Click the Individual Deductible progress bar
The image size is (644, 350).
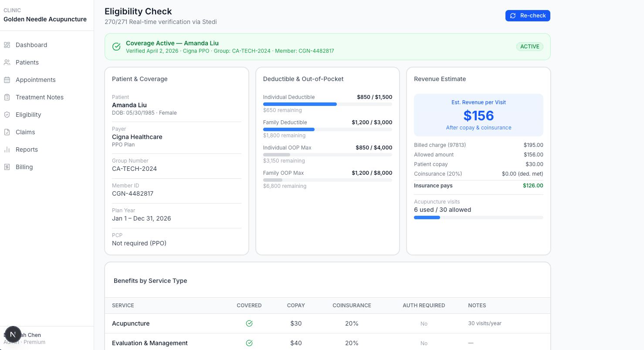click(x=327, y=104)
